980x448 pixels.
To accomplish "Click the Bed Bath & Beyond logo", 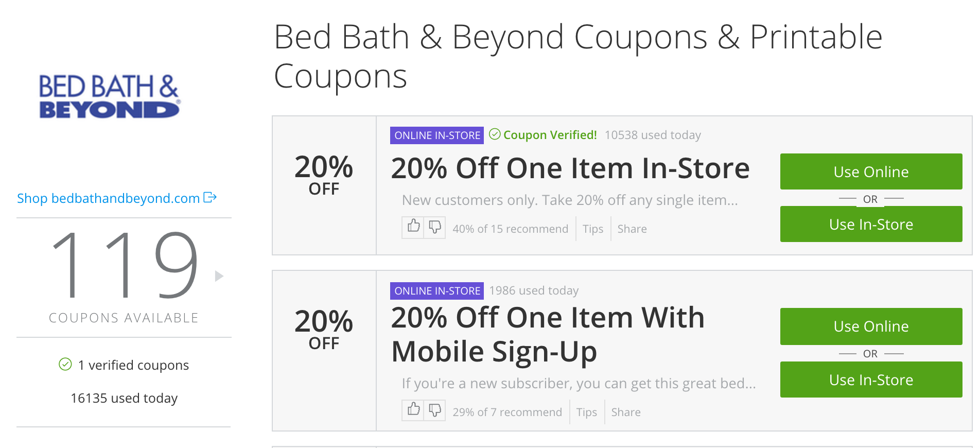I will click(108, 95).
